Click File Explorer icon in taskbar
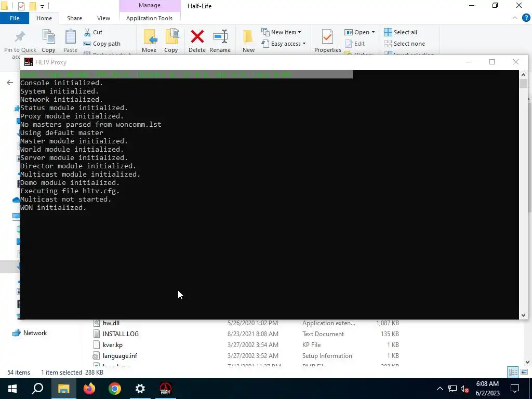Image resolution: width=532 pixels, height=399 pixels. tap(64, 389)
